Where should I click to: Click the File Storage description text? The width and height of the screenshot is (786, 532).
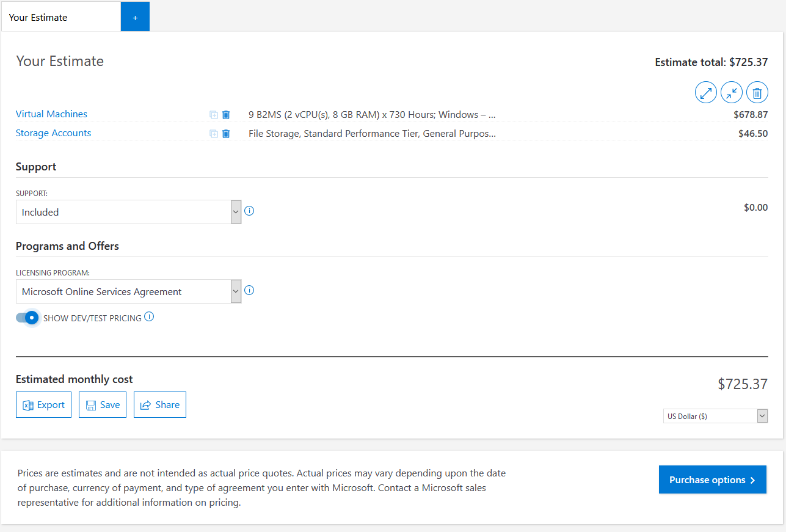coord(372,133)
